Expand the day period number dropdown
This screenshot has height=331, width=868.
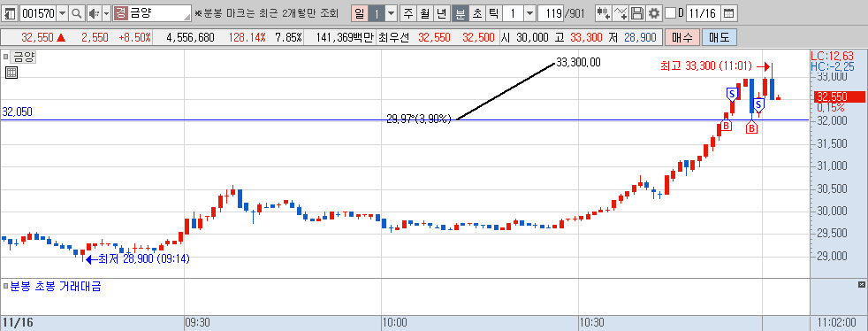click(391, 13)
